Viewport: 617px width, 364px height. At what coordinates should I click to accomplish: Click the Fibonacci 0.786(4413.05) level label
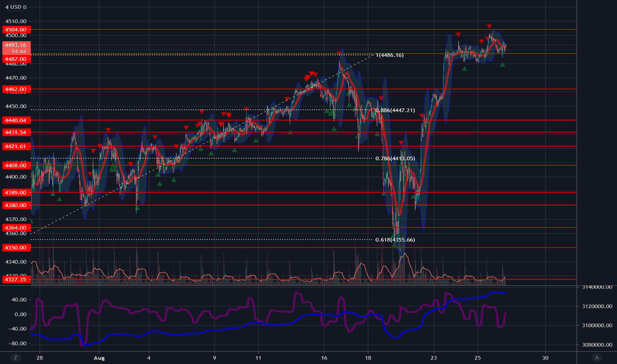(x=395, y=158)
